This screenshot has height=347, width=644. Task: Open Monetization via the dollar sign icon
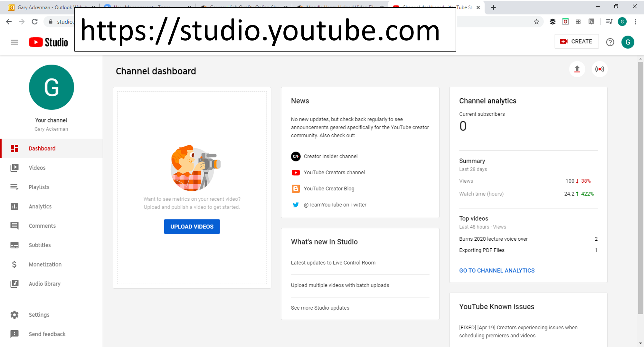click(x=45, y=264)
